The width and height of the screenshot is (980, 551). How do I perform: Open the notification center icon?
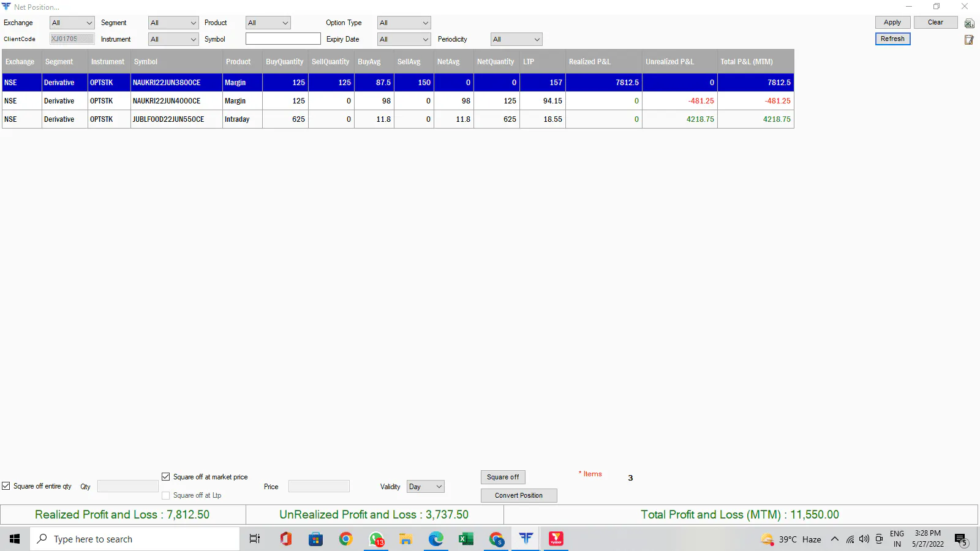point(960,539)
